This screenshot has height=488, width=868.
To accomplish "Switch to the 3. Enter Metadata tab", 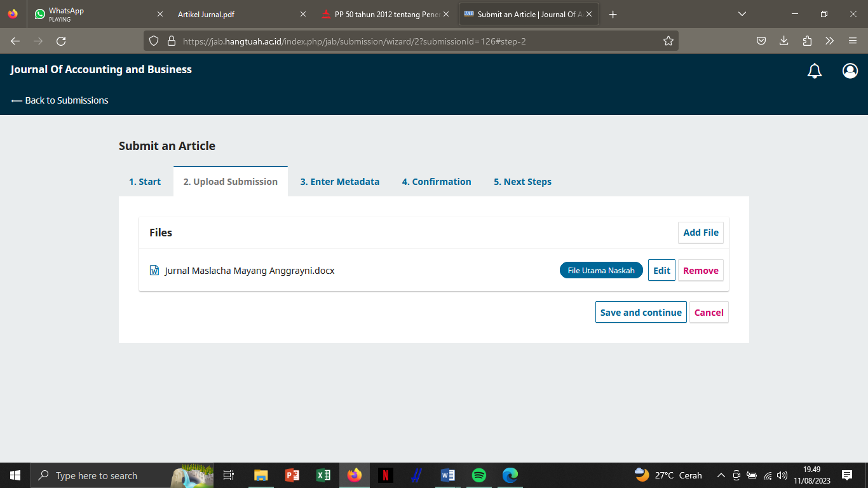I will [x=339, y=182].
